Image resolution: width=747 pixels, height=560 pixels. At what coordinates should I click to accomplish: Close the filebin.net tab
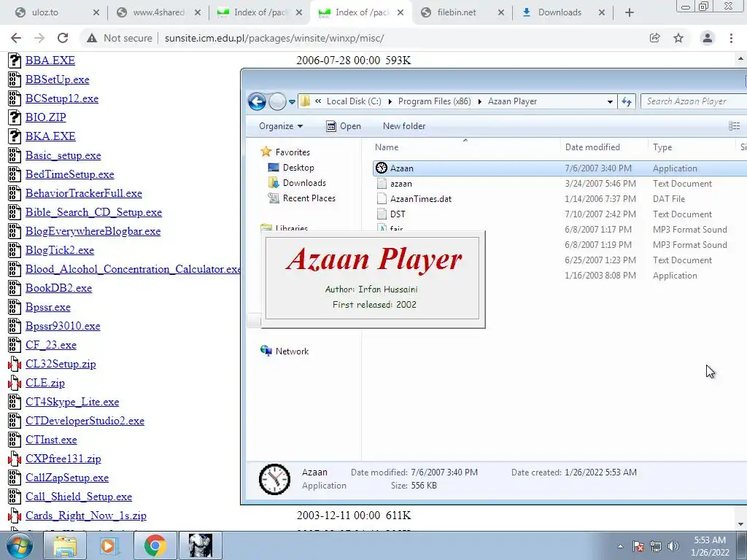[500, 12]
